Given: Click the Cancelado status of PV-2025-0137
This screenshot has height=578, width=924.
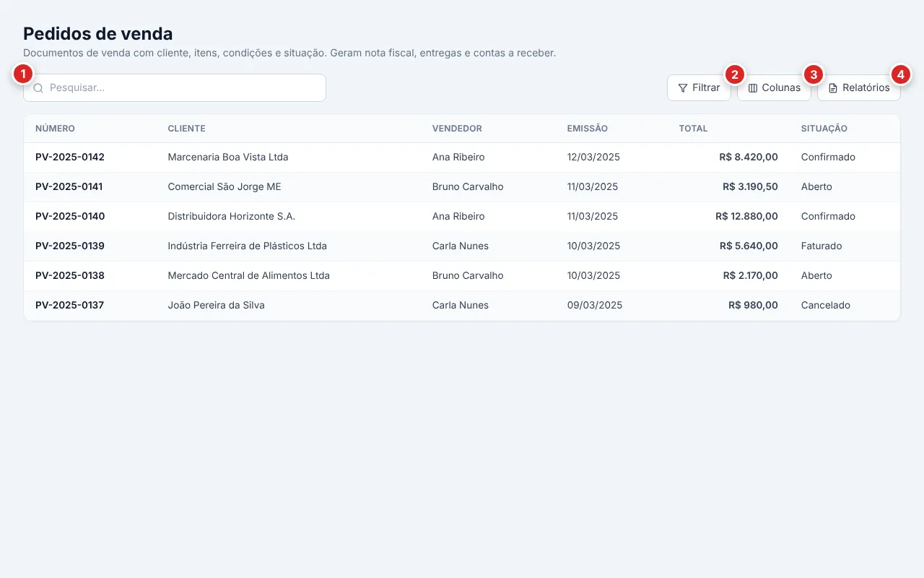Looking at the screenshot, I should 826,305.
